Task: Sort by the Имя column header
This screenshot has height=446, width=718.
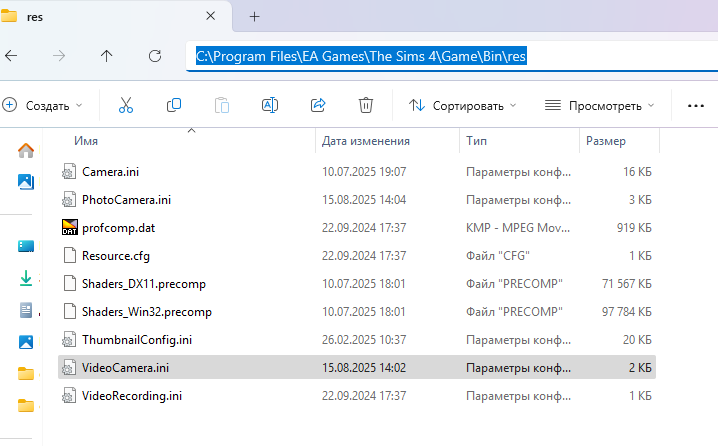Action: point(86,141)
